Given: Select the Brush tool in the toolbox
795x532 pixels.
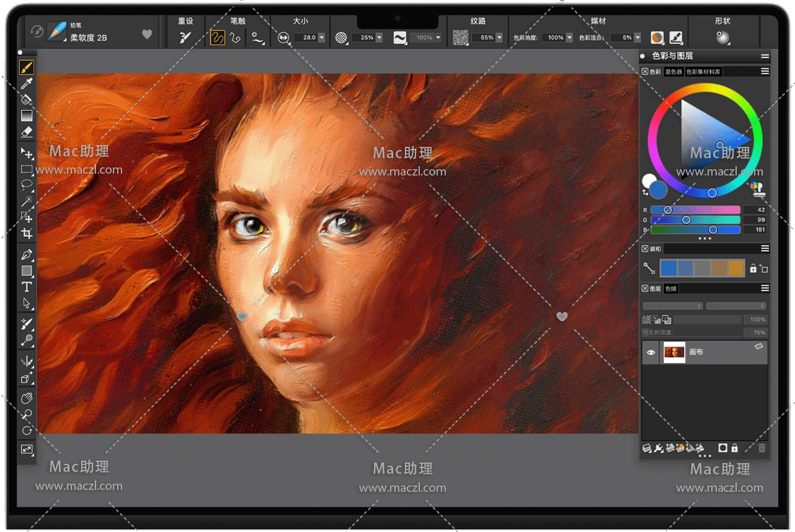Looking at the screenshot, I should point(27,67).
